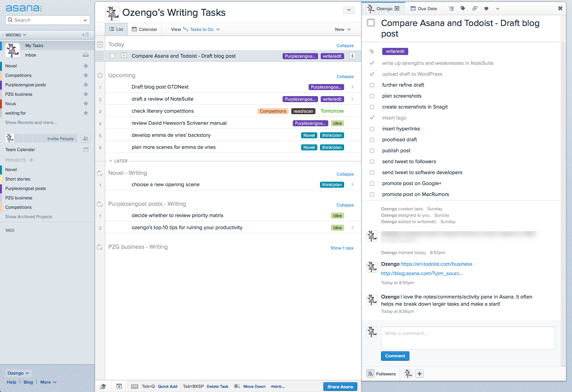Check off the 'plan screenshots' subtask

click(x=372, y=96)
